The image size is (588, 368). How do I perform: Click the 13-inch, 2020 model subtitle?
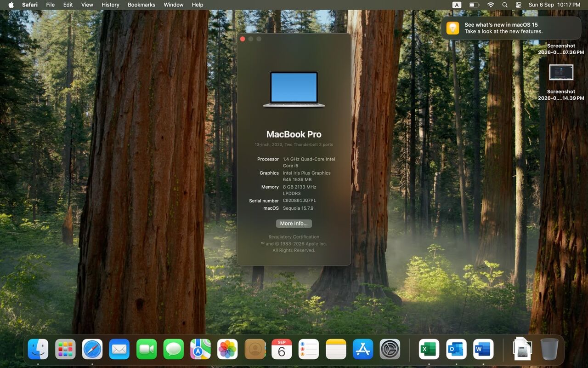click(x=294, y=144)
